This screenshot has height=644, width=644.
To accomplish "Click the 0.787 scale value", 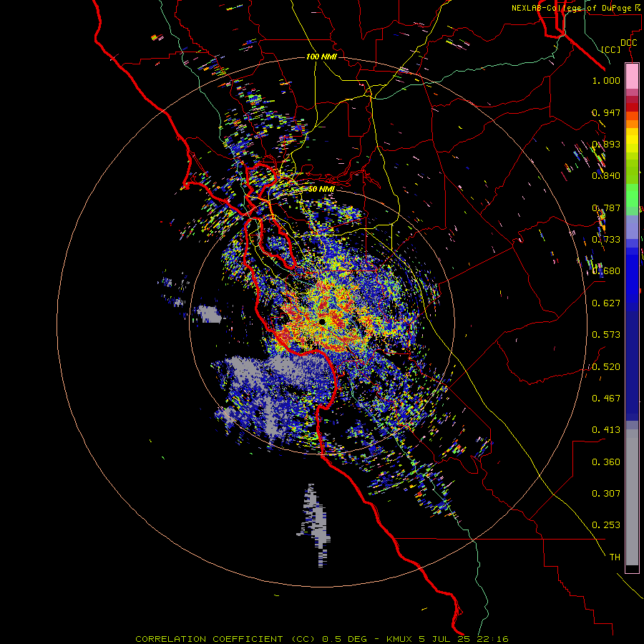I will (x=606, y=208).
